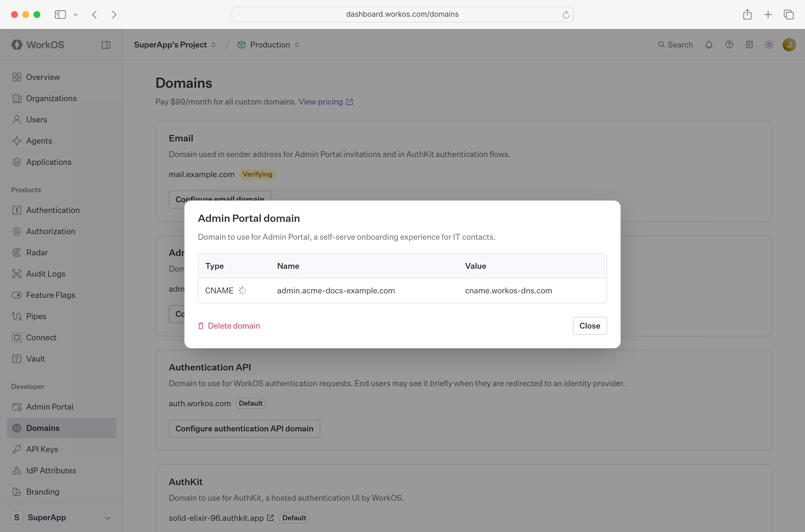Reload the page in browser
The width and height of the screenshot is (805, 532).
[566, 14]
